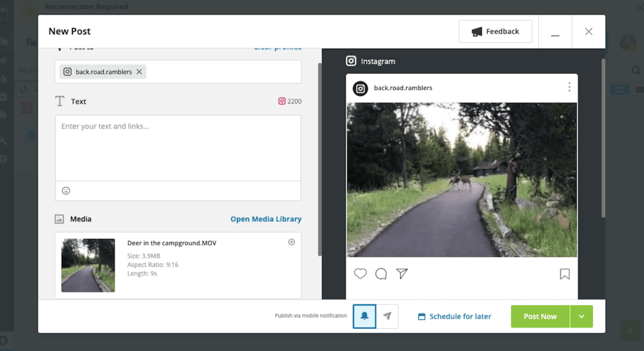The width and height of the screenshot is (644, 351).
Task: Click the comment bubble icon in preview
Action: click(381, 273)
